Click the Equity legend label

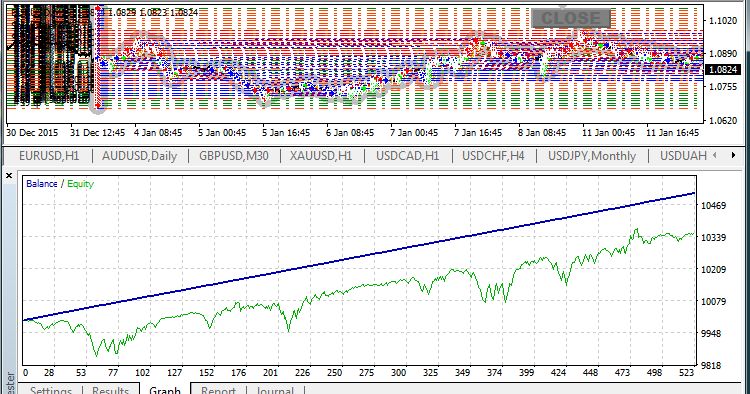point(80,184)
